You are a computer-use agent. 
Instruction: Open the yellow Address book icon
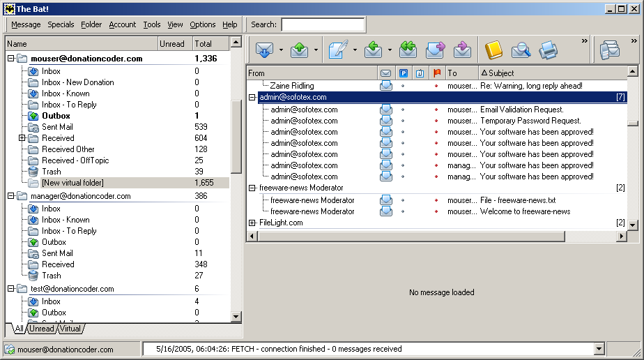[493, 50]
